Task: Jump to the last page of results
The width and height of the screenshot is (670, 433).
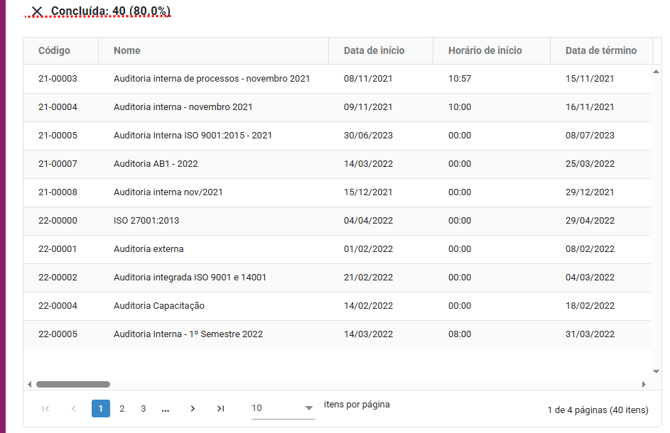Action: point(220,408)
